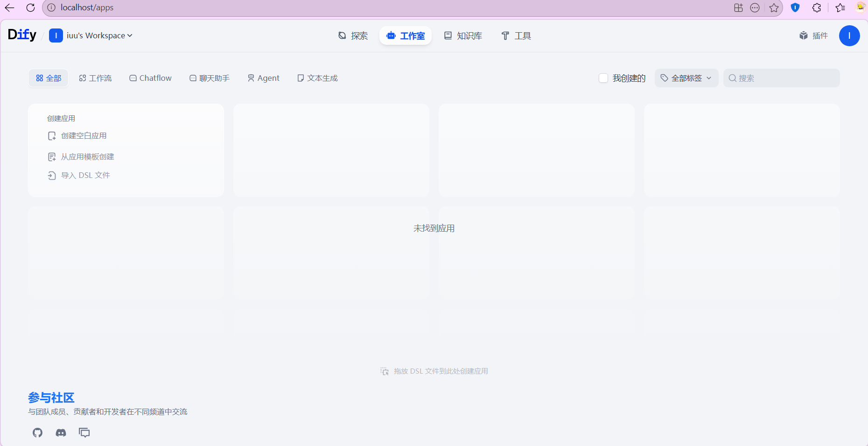Viewport: 868px width, 446px height.
Task: Go to the 探索 tab
Action: pos(353,35)
